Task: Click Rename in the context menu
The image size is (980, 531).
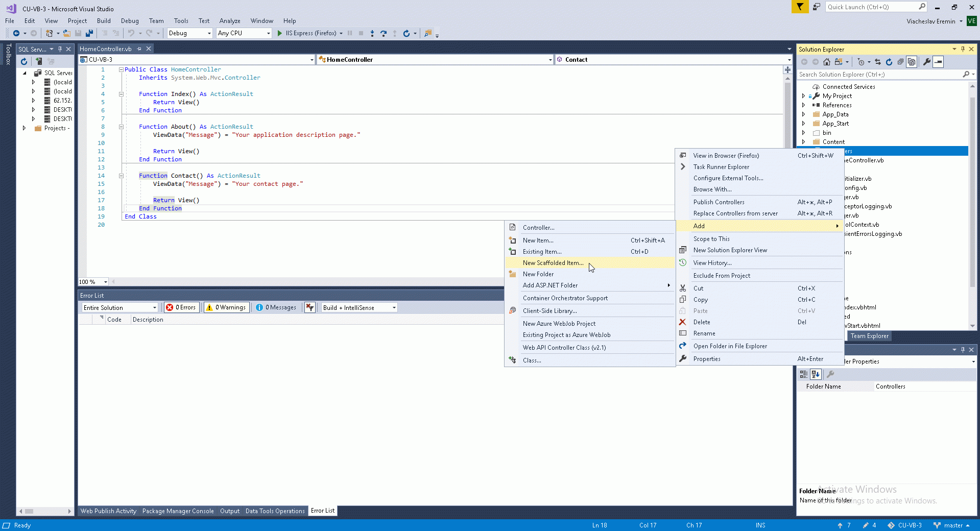Action: click(x=759, y=333)
